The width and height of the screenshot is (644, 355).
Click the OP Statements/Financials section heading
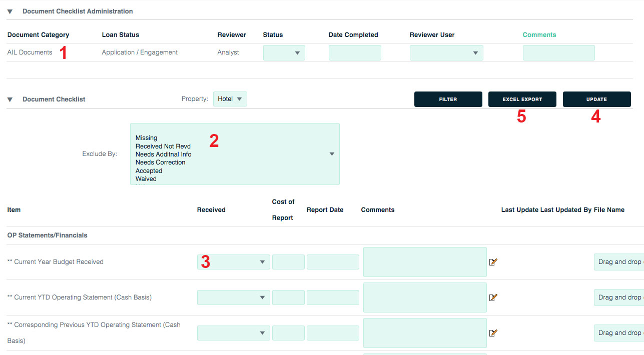coord(47,235)
